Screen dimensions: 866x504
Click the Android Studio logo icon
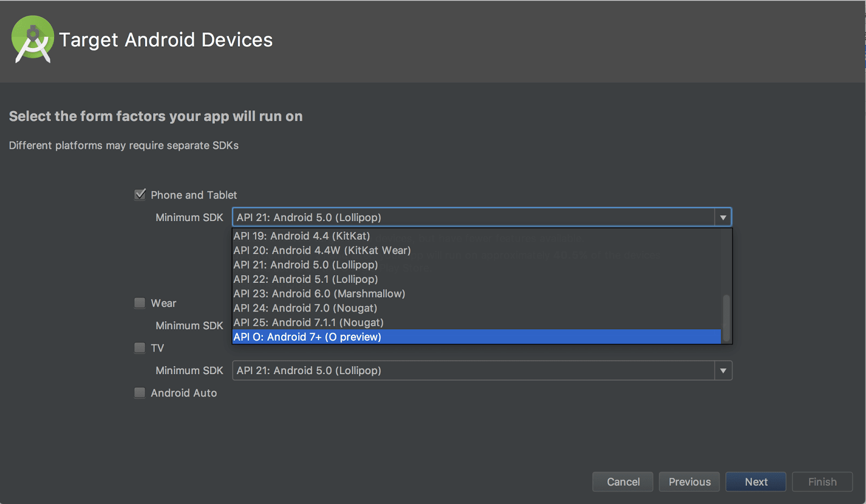click(x=32, y=39)
